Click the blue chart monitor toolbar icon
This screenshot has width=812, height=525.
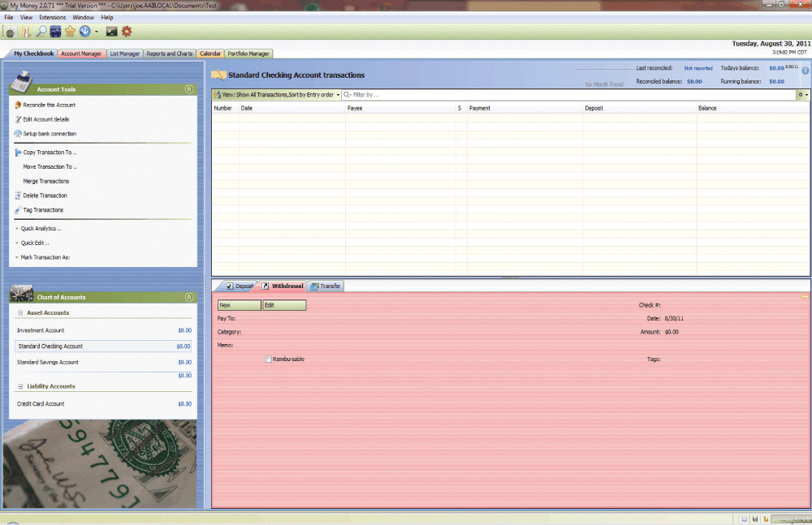click(55, 32)
